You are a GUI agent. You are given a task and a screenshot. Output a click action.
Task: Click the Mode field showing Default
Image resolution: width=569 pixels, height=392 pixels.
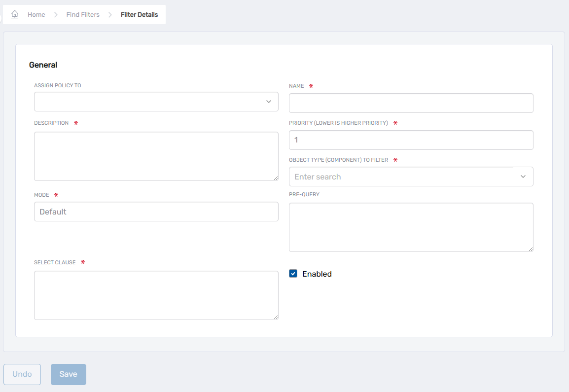(156, 212)
